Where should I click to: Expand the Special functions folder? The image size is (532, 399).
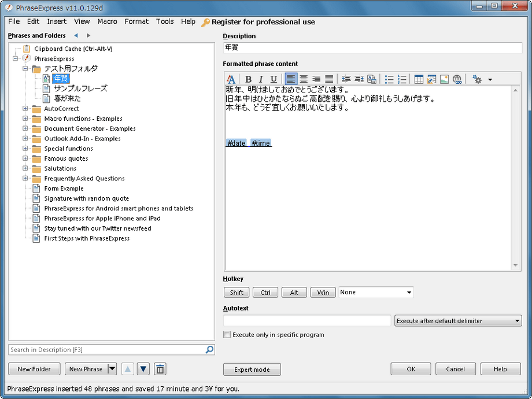[25, 148]
